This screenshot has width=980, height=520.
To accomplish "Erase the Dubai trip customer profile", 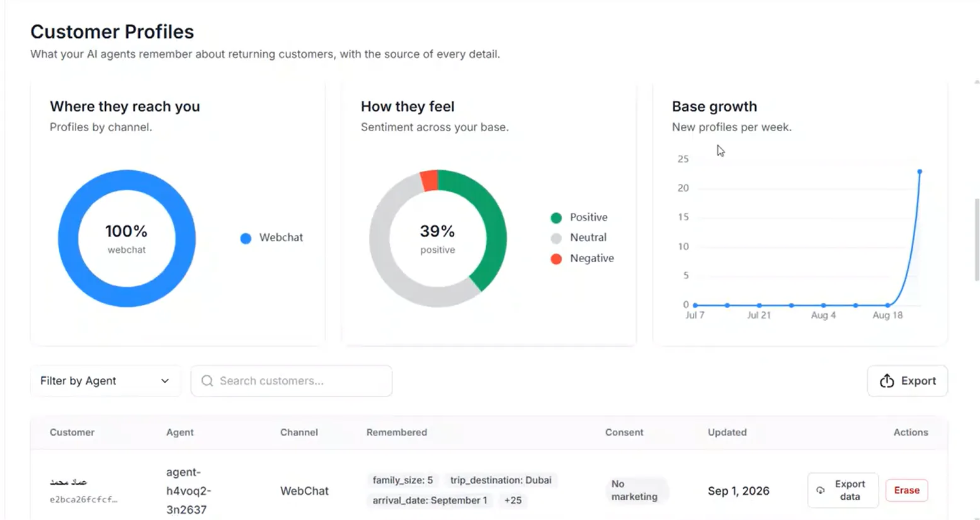I will [x=906, y=490].
